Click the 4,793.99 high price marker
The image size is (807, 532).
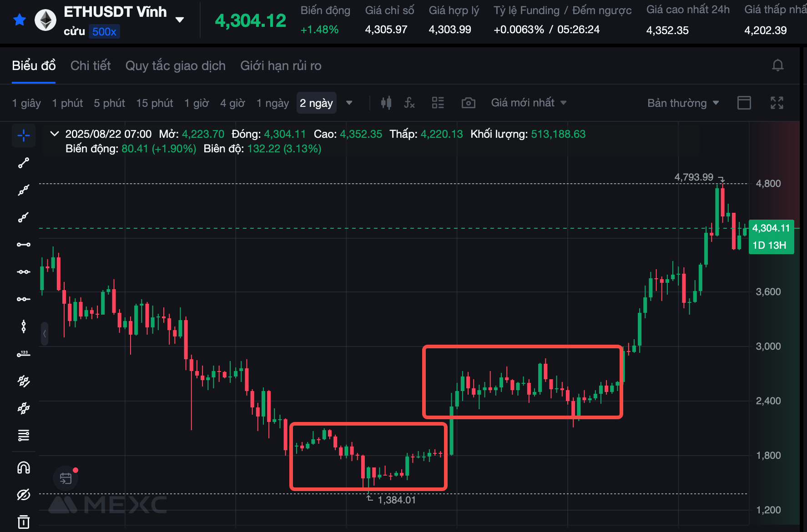click(x=694, y=177)
